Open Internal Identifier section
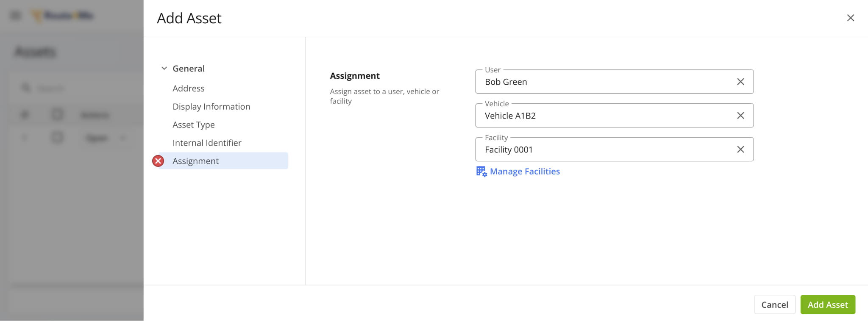868x321 pixels. pos(207,143)
